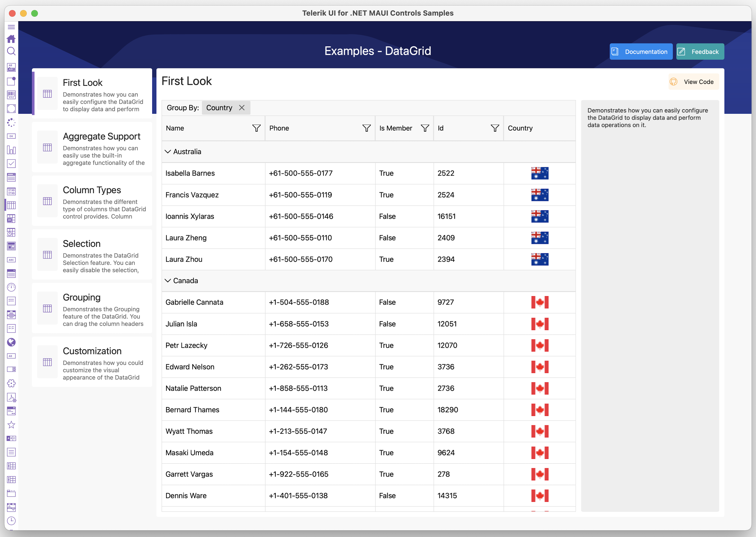Image resolution: width=756 pixels, height=537 pixels.
Task: Filter the Is Member column
Action: tap(425, 128)
